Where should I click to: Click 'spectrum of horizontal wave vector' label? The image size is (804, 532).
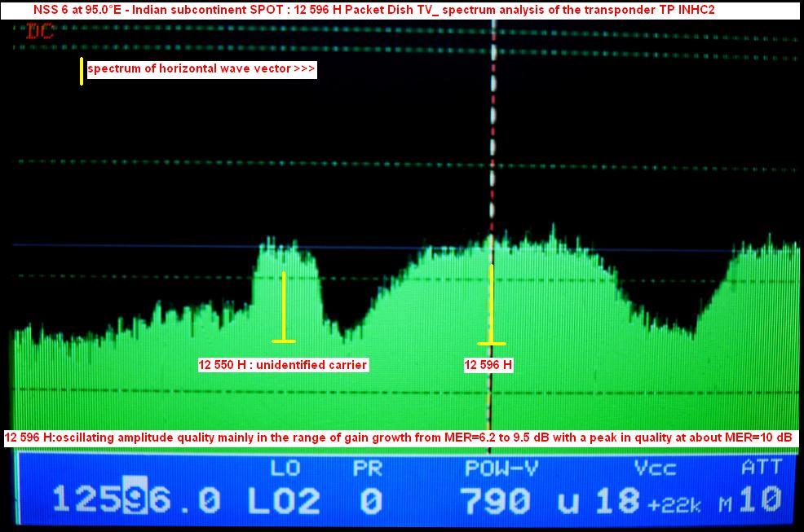201,69
